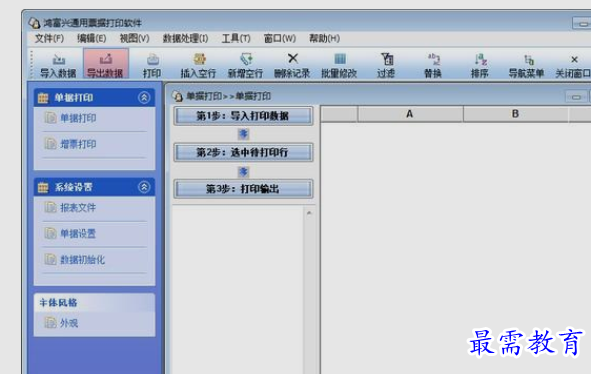Collapse the 系统设置 sidebar panel
591x374 pixels.
click(144, 187)
